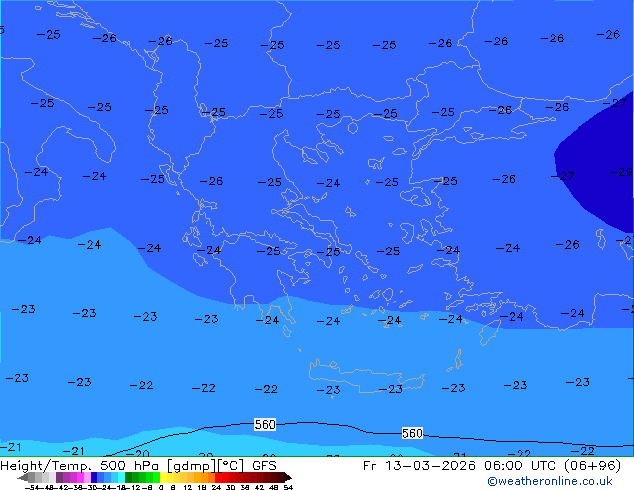This screenshot has height=490, width=634.
Task: Click the -21 label nearest the left edge
Action: [x=11, y=447]
